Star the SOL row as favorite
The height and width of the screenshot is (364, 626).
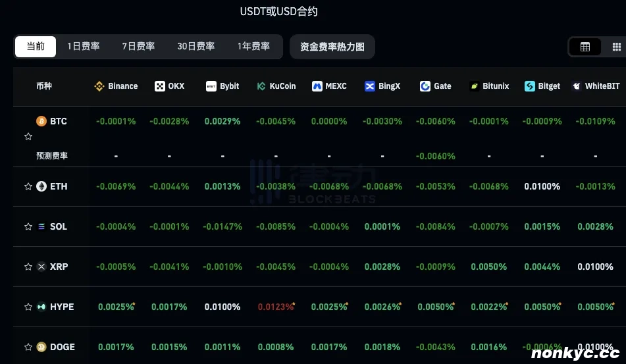28,227
